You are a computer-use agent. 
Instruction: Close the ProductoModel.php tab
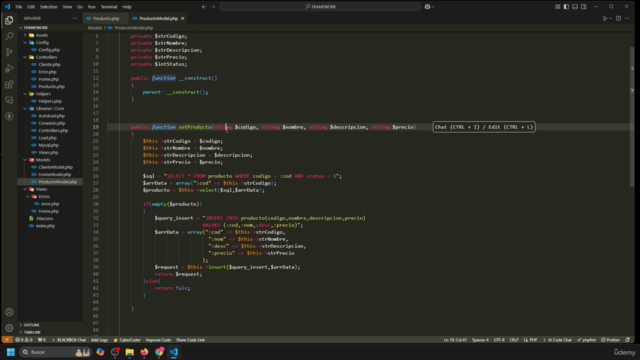click(182, 18)
